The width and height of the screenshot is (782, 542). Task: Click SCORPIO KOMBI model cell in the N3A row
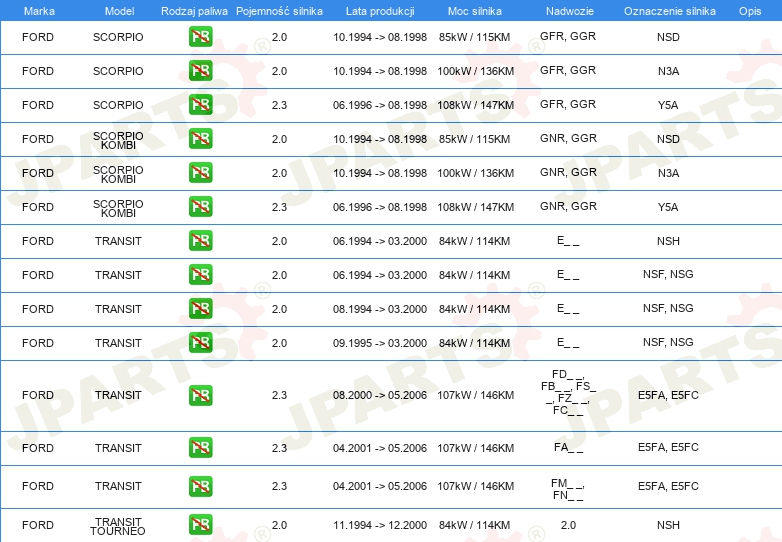coord(118,175)
